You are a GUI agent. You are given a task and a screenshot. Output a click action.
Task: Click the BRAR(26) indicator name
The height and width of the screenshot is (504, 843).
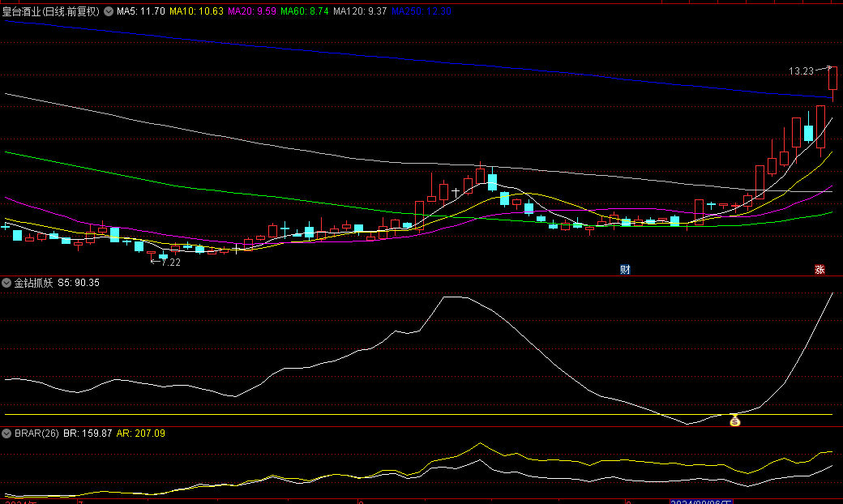(x=36, y=433)
